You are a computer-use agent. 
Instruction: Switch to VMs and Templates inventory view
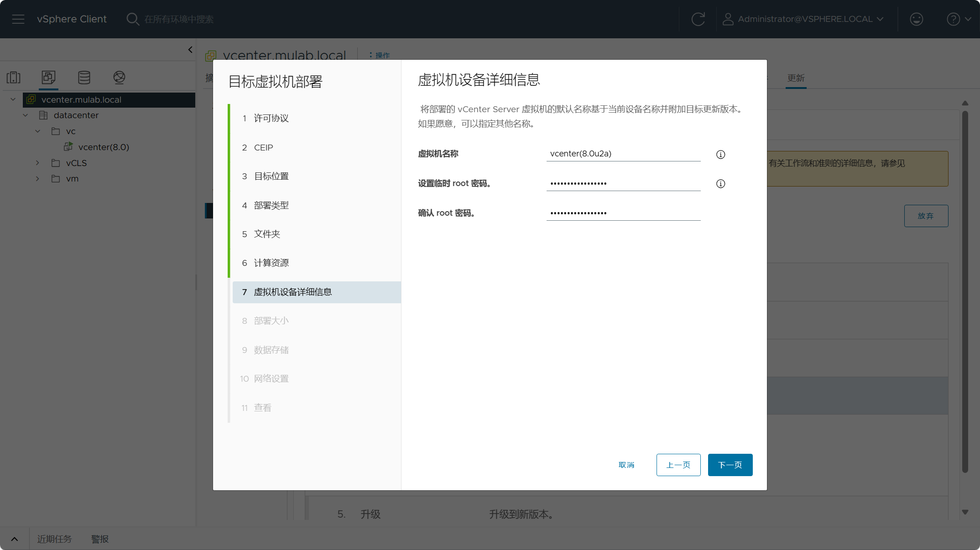tap(48, 78)
